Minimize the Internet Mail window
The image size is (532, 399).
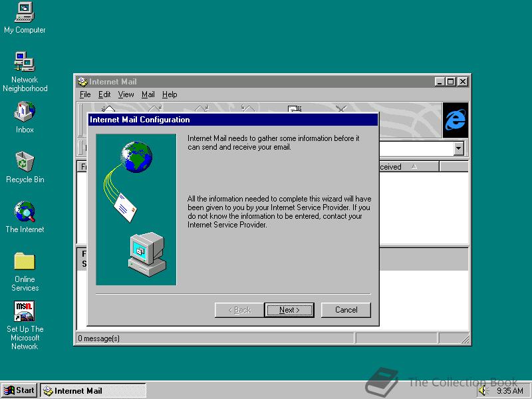[440, 82]
